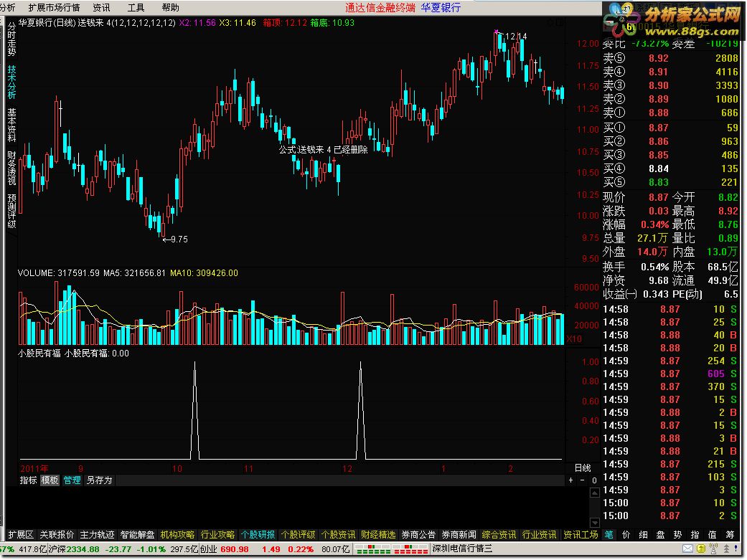
Task: Select the 势 tab in quote panel
Action: click(677, 535)
